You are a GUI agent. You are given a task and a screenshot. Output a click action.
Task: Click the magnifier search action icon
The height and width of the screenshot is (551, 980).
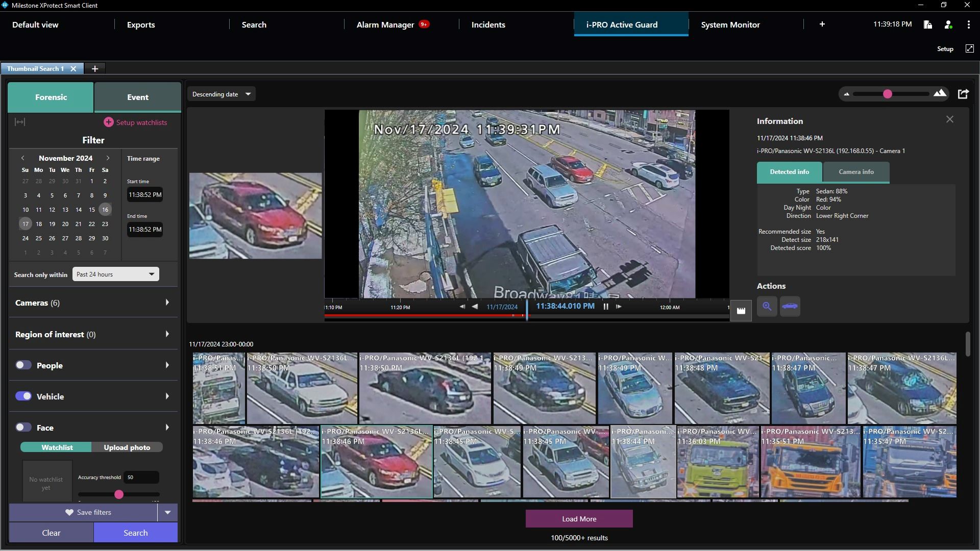[767, 307]
